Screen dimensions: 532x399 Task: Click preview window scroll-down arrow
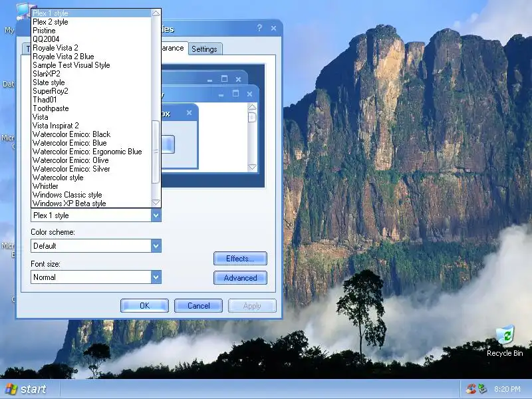(252, 167)
